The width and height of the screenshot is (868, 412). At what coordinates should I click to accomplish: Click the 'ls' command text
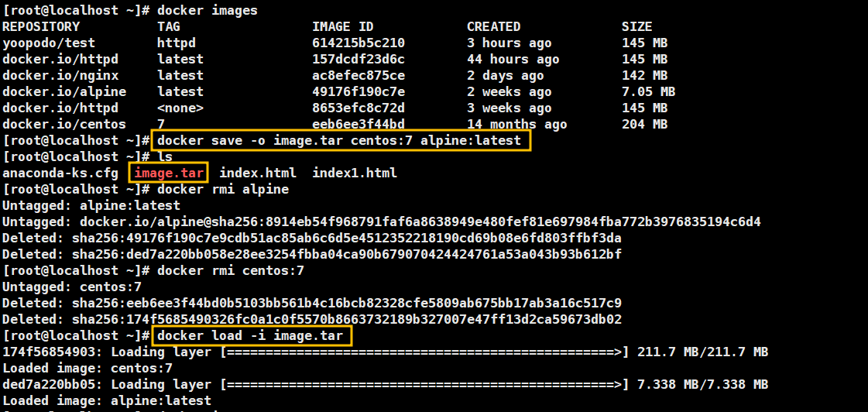(x=165, y=156)
